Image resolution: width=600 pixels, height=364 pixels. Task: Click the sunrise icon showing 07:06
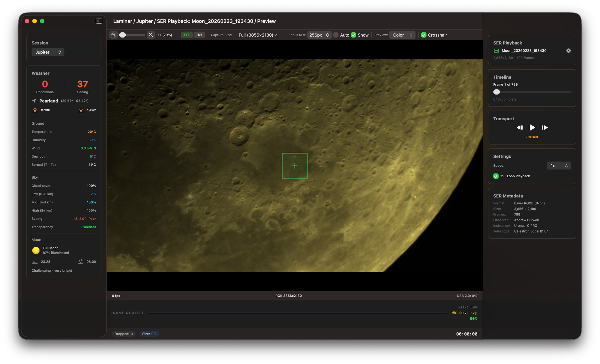[35, 110]
